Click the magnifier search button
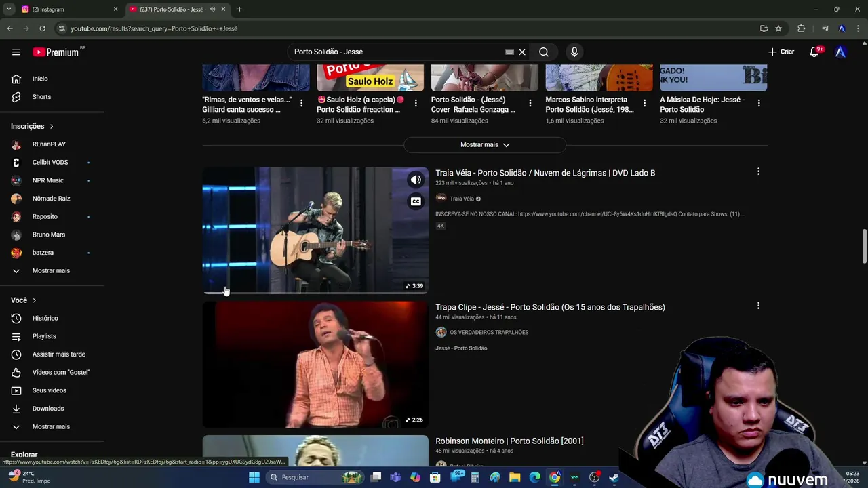 click(544, 52)
